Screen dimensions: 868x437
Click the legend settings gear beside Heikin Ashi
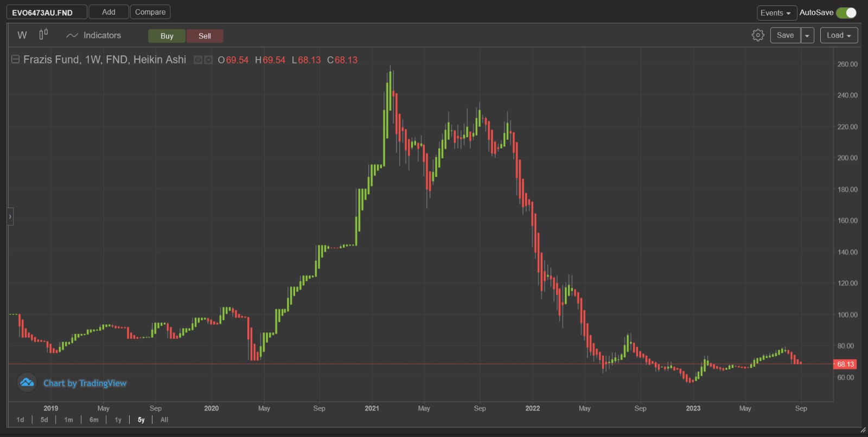coord(208,60)
